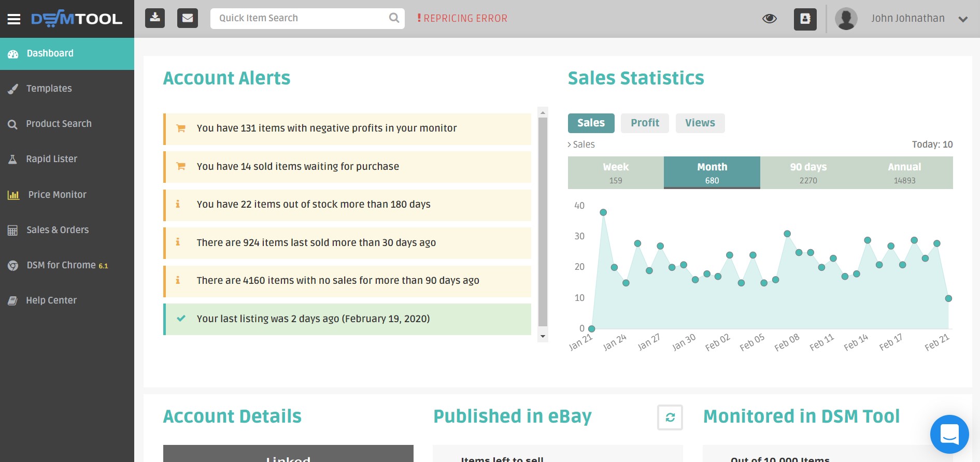Click the DSM for Chrome browser icon
Image resolution: width=980 pixels, height=462 pixels.
(x=13, y=266)
